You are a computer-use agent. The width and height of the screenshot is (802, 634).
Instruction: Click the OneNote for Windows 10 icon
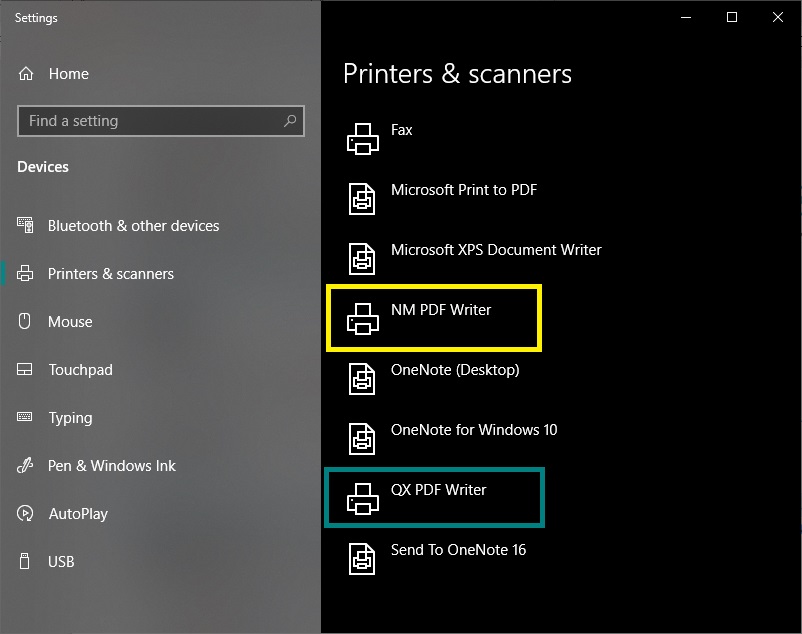(362, 439)
